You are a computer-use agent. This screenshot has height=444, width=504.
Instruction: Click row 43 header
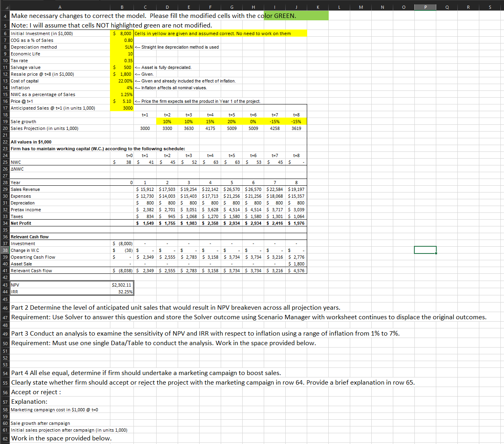(5, 285)
